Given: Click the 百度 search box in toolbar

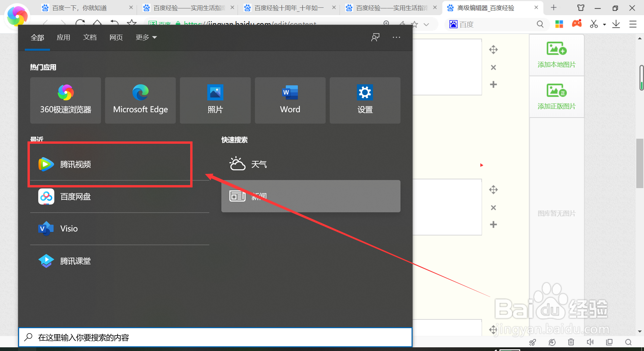Looking at the screenshot, I should click(x=496, y=24).
